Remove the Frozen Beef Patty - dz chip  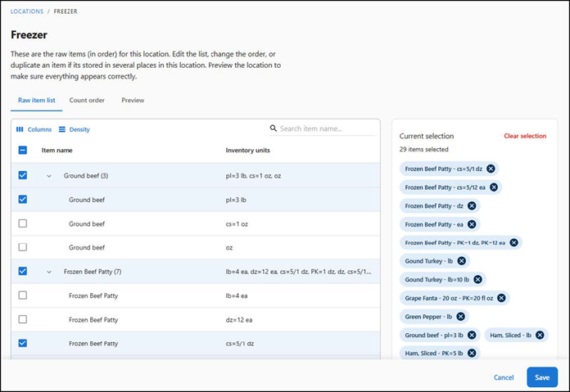(x=472, y=206)
